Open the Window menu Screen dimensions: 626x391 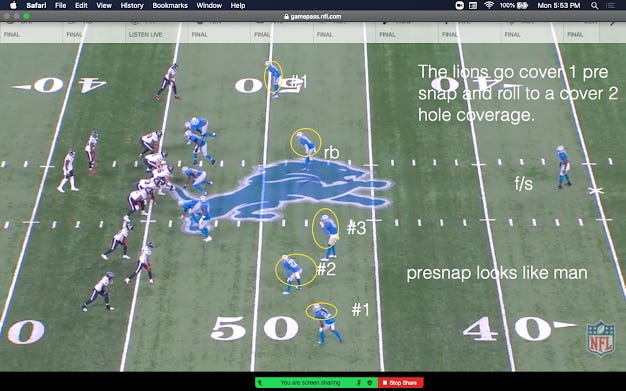coord(209,6)
